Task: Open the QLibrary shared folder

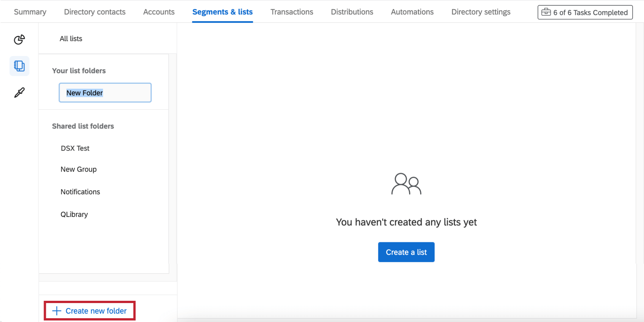Action: click(74, 214)
